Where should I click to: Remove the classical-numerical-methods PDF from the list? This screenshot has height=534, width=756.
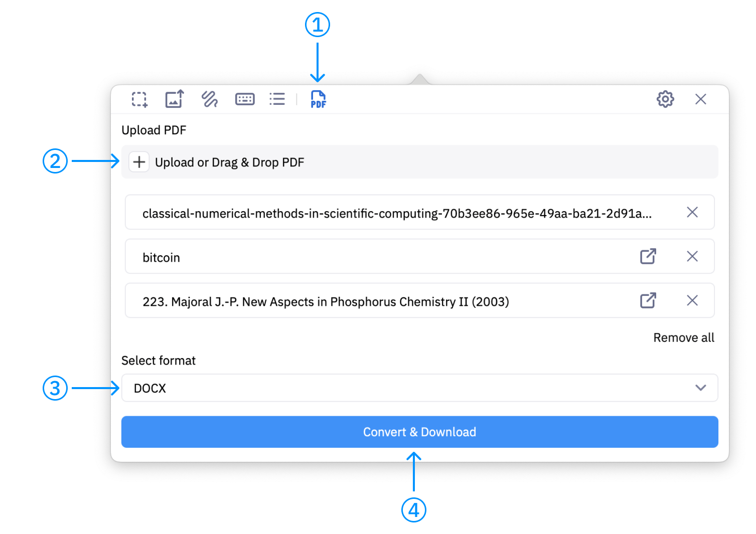(x=692, y=212)
